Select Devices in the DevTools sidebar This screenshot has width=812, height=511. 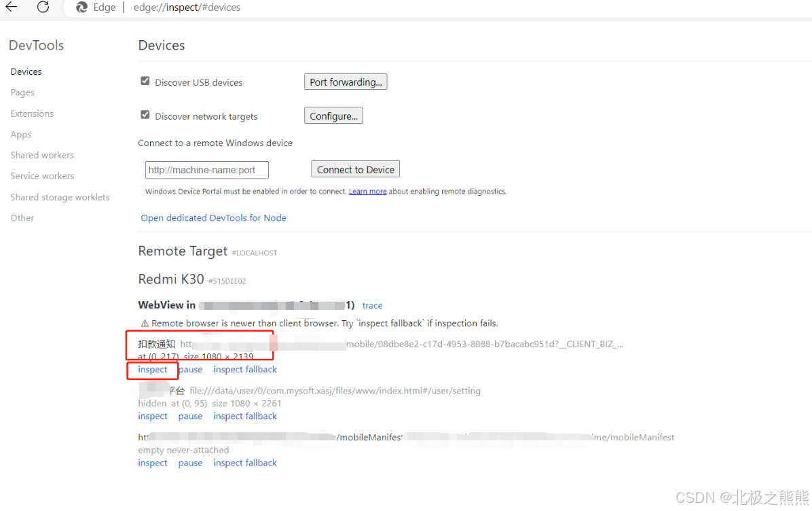pos(26,71)
